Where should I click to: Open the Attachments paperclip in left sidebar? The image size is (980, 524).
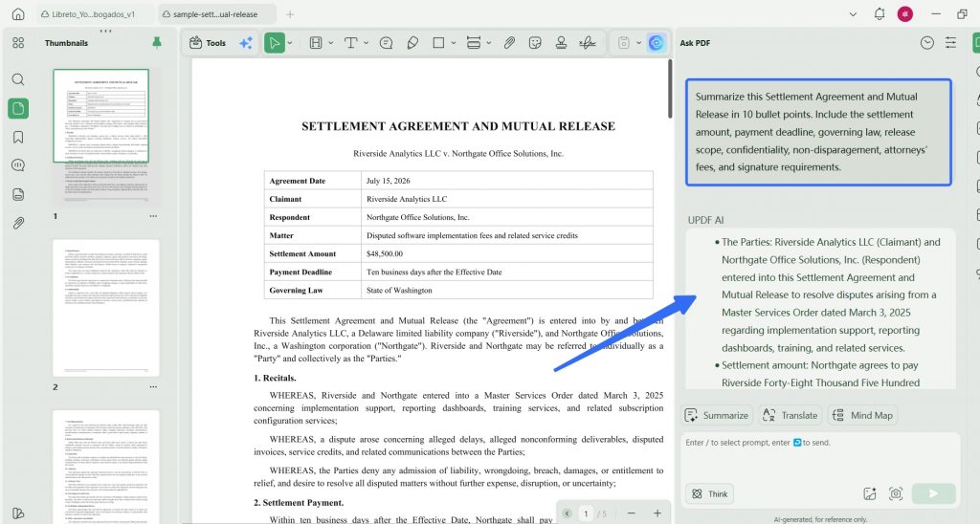(18, 223)
